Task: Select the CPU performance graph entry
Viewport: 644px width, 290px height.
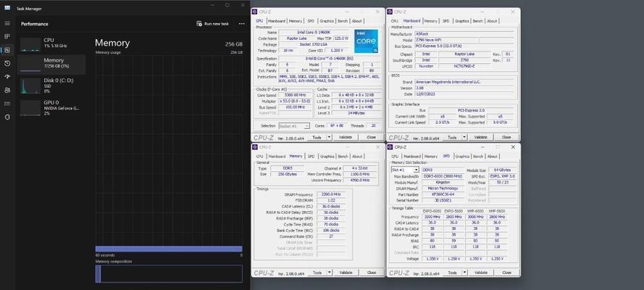Action: (x=51, y=43)
